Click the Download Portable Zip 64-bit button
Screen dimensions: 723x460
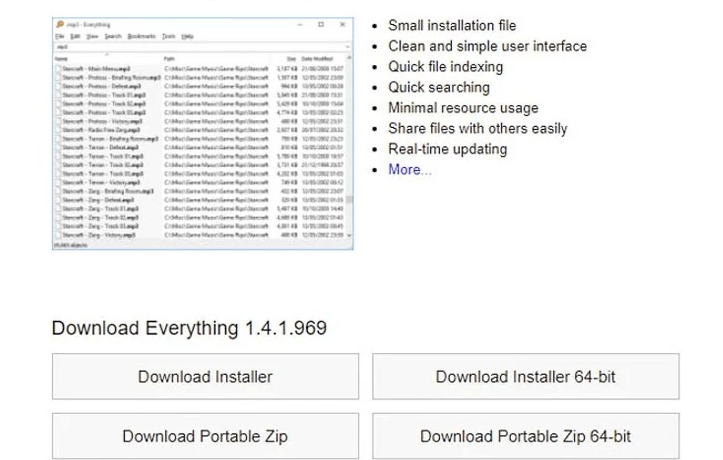(526, 436)
